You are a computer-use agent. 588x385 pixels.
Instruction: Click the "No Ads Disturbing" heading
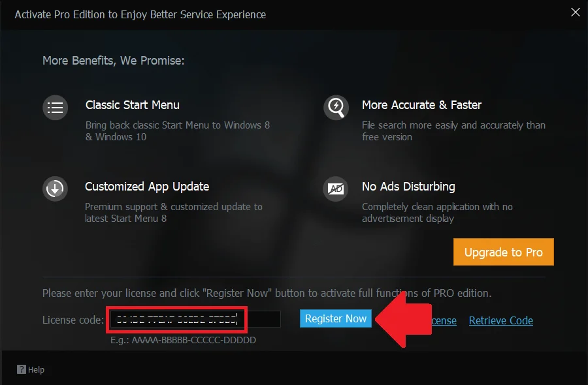click(x=408, y=187)
